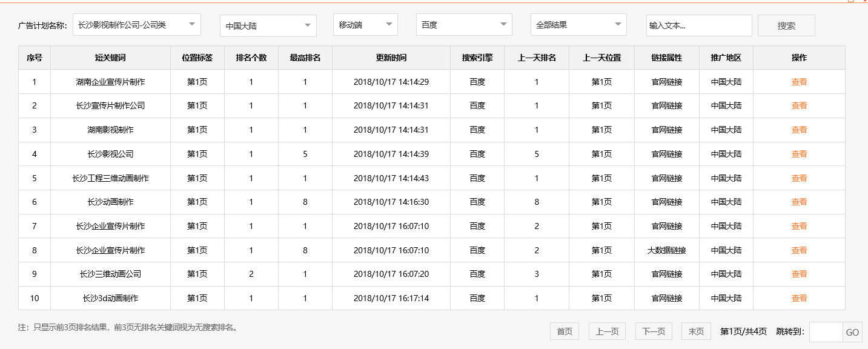Jump to 末页 last page

696,331
